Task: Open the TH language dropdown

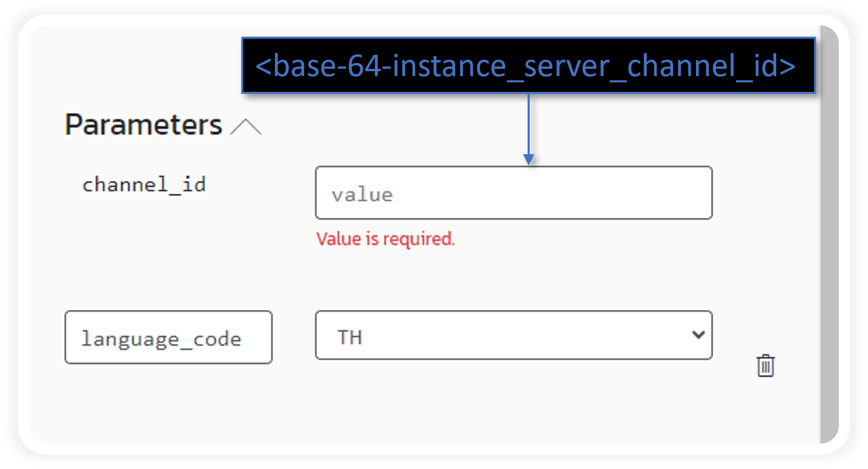Action: (513, 336)
